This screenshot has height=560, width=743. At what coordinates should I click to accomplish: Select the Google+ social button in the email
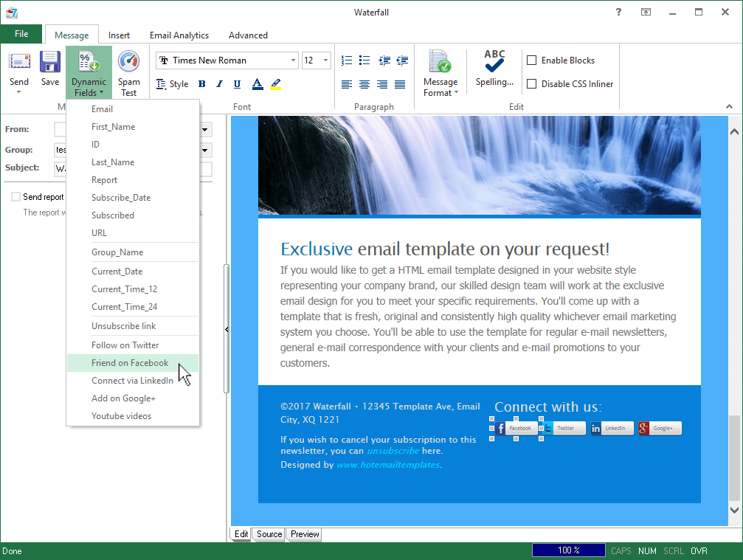pos(660,428)
